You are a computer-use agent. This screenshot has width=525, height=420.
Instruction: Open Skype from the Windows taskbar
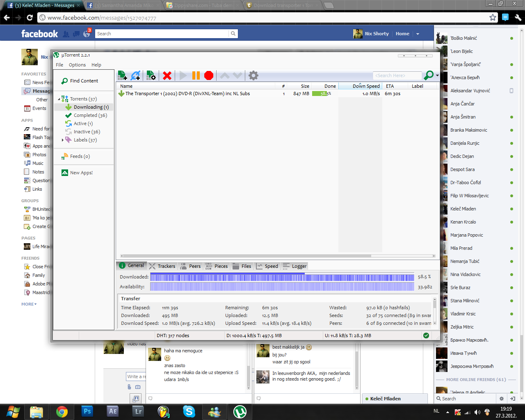click(x=189, y=411)
